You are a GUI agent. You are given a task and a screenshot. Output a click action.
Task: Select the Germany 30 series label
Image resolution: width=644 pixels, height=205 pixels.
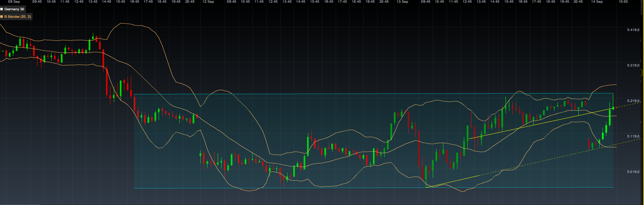[14, 9]
